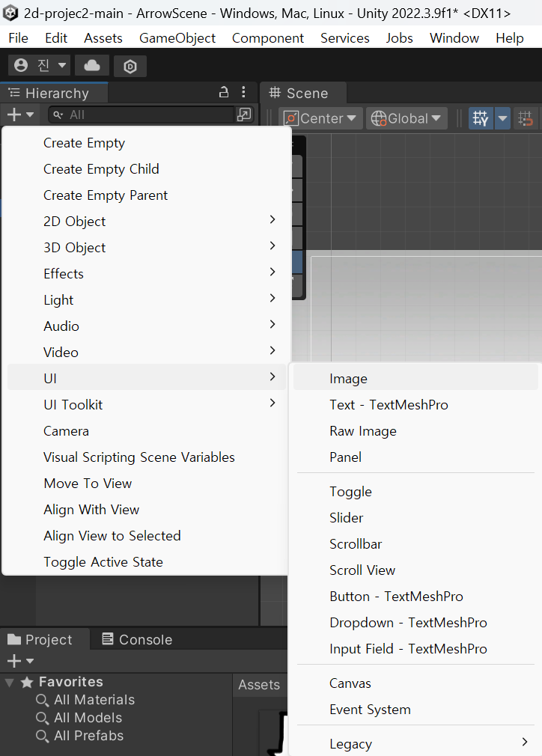Switch to the Hierarchy tab
Viewport: 542px width, 756px height.
pos(54,93)
